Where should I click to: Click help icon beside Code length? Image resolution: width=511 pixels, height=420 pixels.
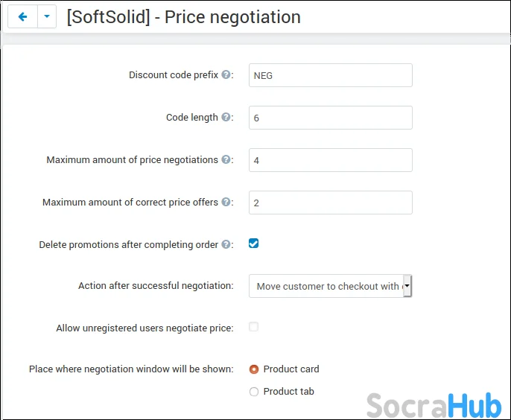226,117
